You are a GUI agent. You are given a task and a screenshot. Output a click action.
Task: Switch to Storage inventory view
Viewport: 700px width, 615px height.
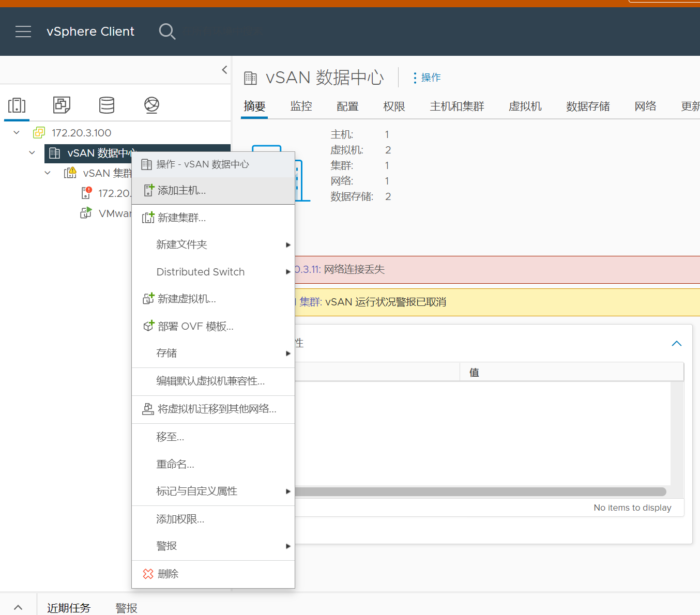(107, 105)
